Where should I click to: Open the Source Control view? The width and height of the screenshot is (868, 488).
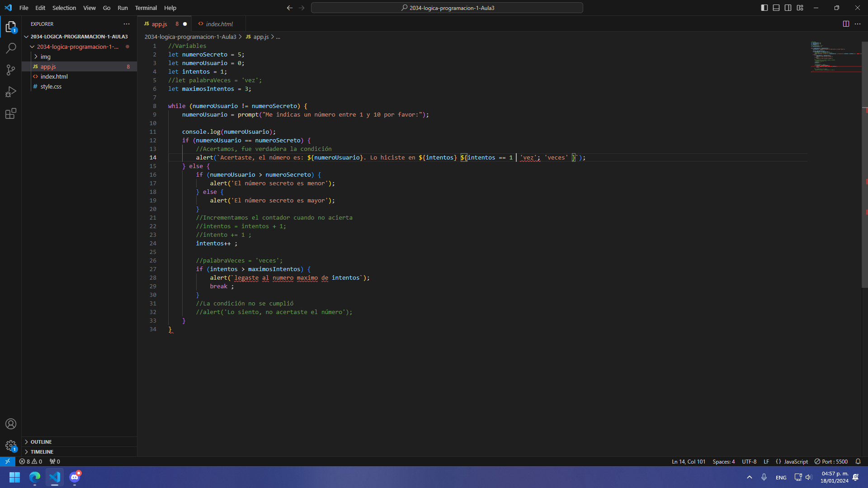(x=11, y=70)
